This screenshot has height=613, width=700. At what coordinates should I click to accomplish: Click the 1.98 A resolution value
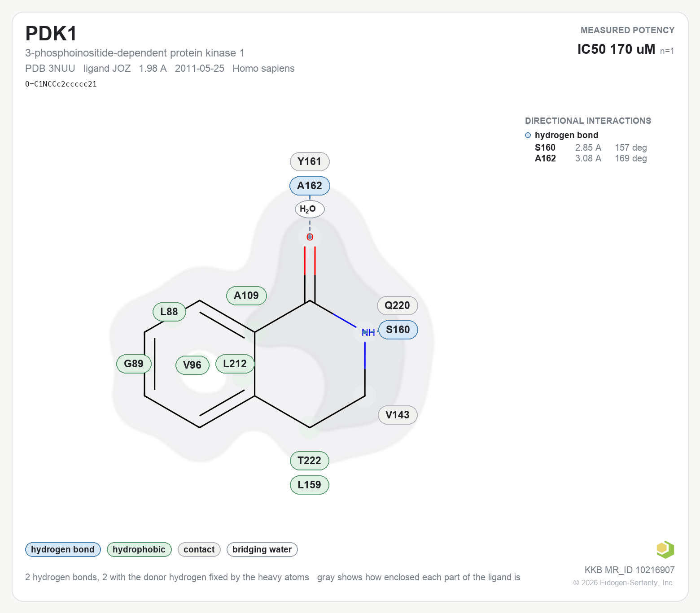click(153, 68)
